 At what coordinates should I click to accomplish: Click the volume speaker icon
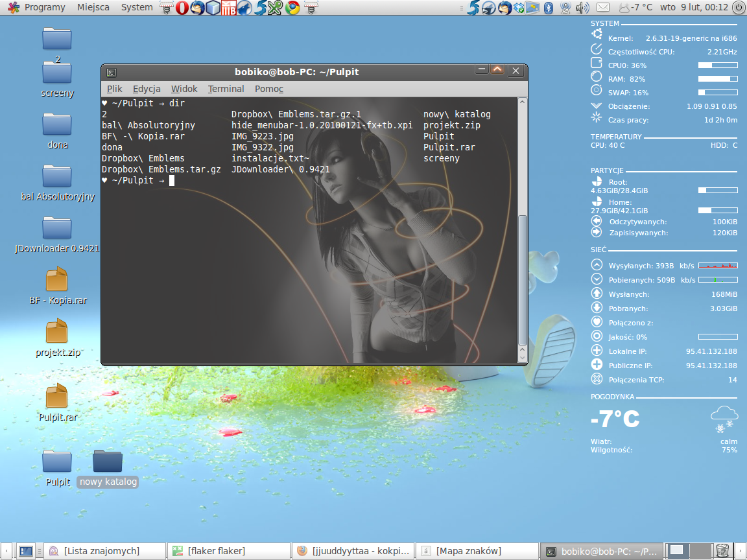click(x=582, y=8)
